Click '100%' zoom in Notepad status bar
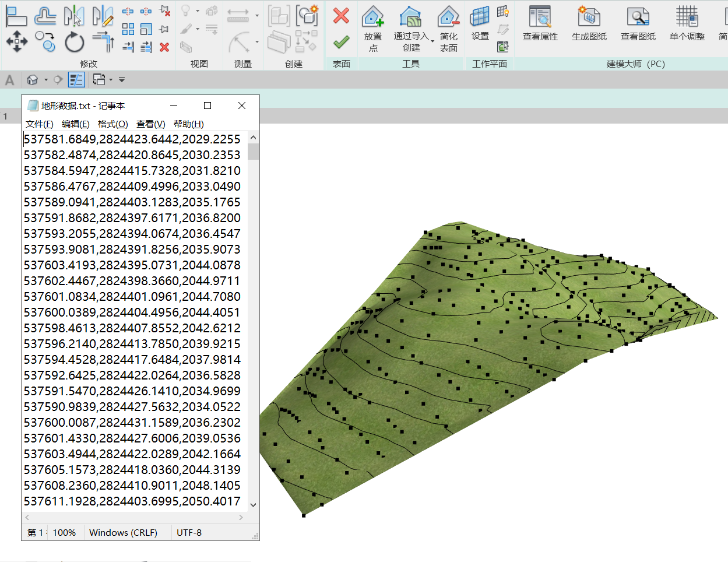Image resolution: width=728 pixels, height=562 pixels. pyautogui.click(x=65, y=533)
